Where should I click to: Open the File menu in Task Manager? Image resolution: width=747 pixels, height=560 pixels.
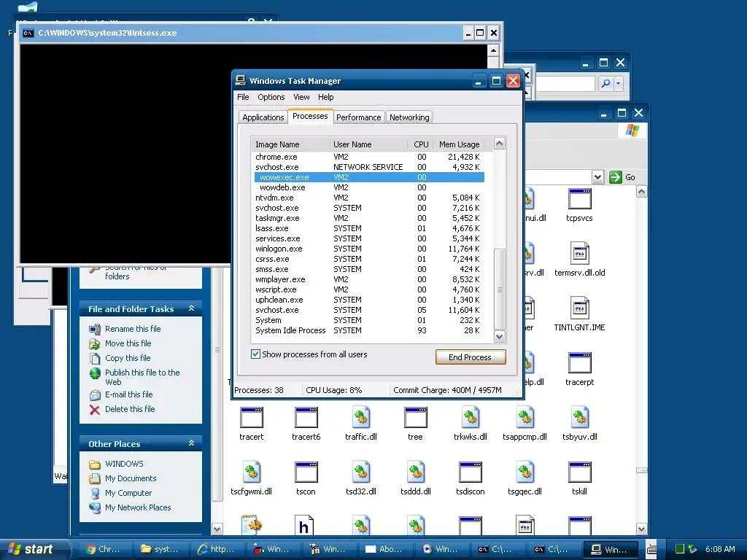pyautogui.click(x=243, y=97)
